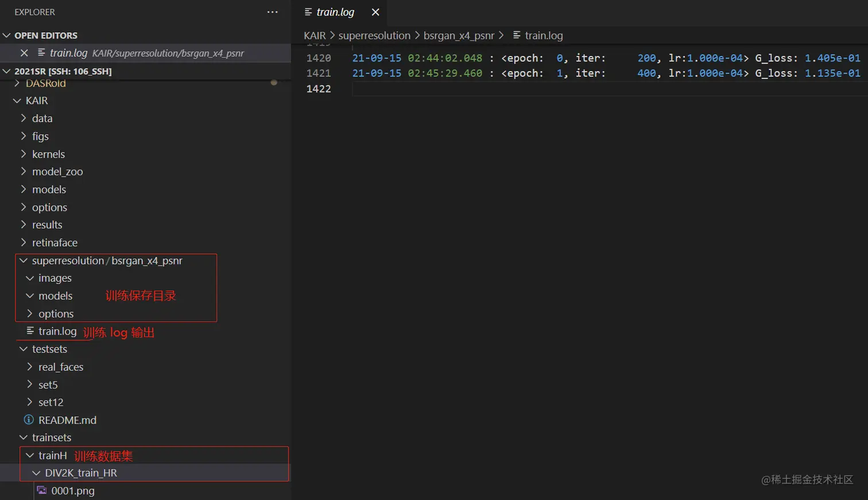This screenshot has width=868, height=500.
Task: Expand the data folder
Action: pyautogui.click(x=24, y=118)
